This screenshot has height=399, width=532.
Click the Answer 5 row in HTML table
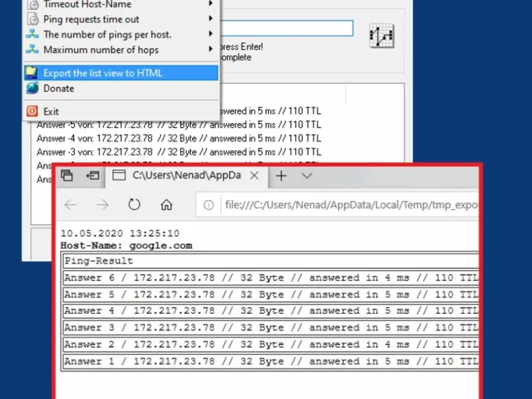(271, 295)
